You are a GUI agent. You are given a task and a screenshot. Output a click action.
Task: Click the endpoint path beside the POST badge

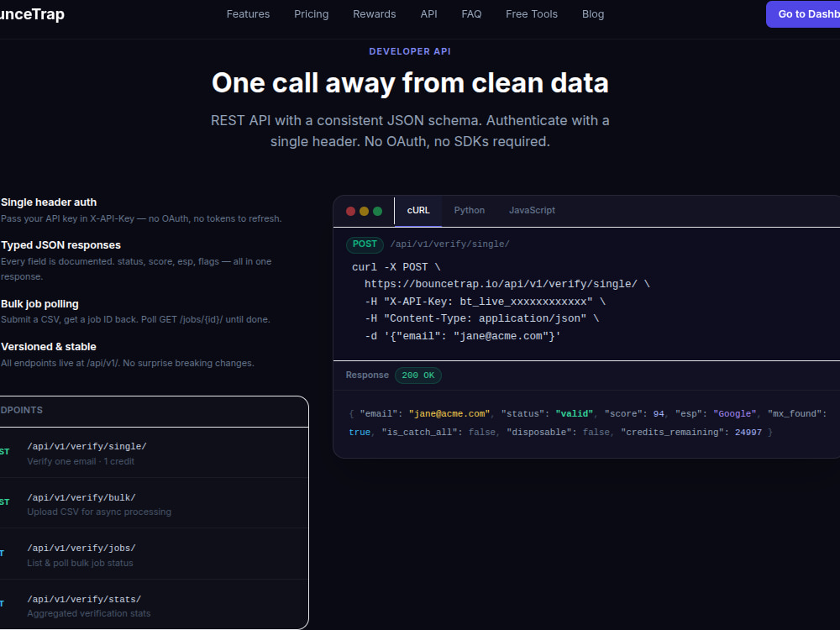click(x=450, y=244)
